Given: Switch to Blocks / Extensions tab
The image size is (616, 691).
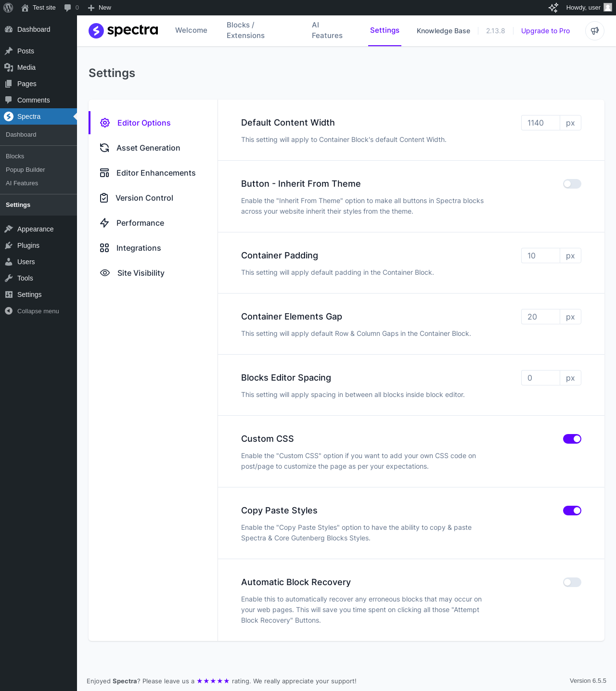Looking at the screenshot, I should (245, 30).
